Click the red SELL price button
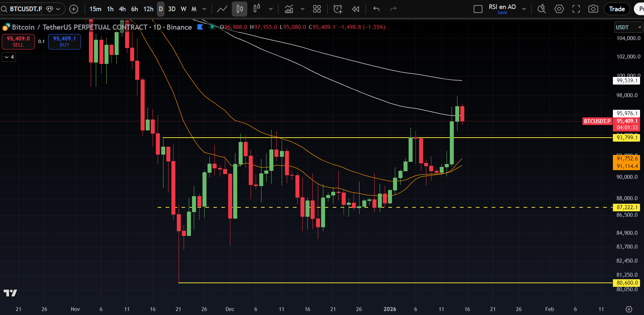 (18, 42)
